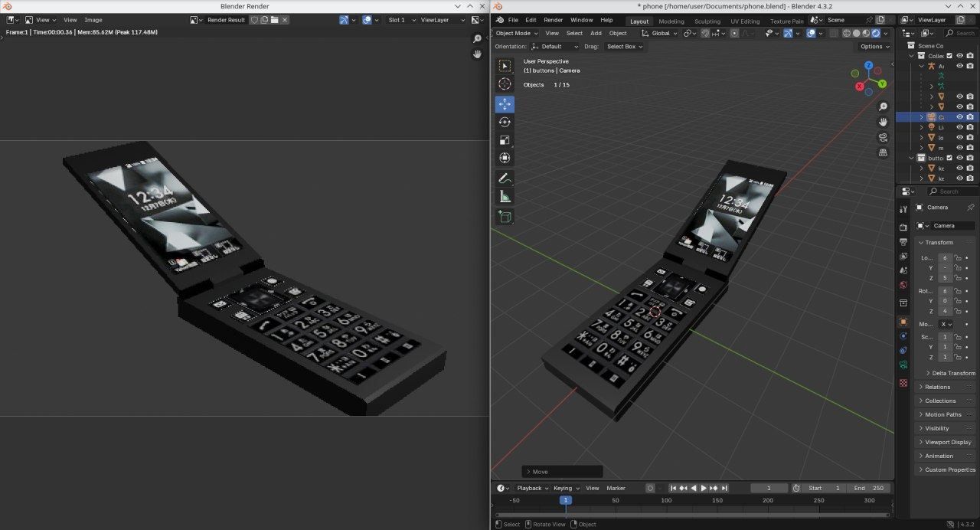Image resolution: width=980 pixels, height=530 pixels.
Task: Switch to orthographic view using the grid icon
Action: [x=883, y=152]
